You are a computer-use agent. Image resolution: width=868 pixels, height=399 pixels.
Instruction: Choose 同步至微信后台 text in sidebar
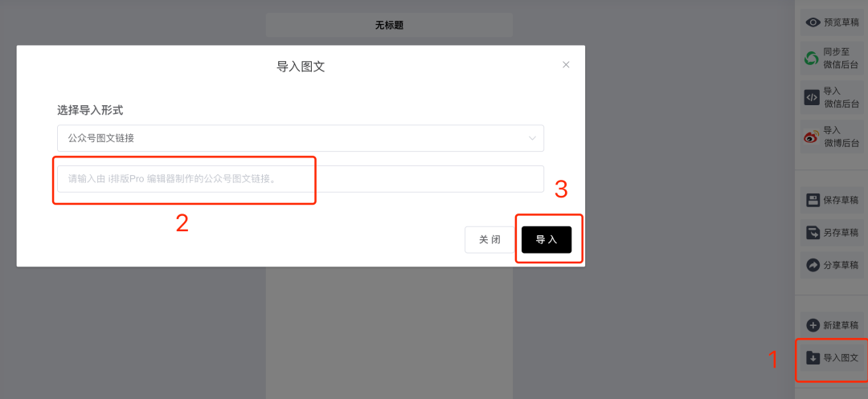click(841, 58)
